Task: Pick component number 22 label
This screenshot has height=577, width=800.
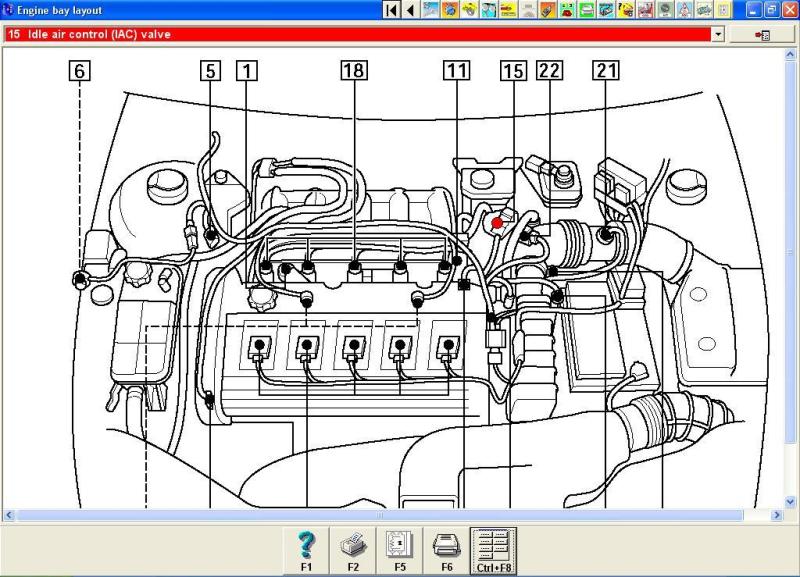Action: (549, 70)
